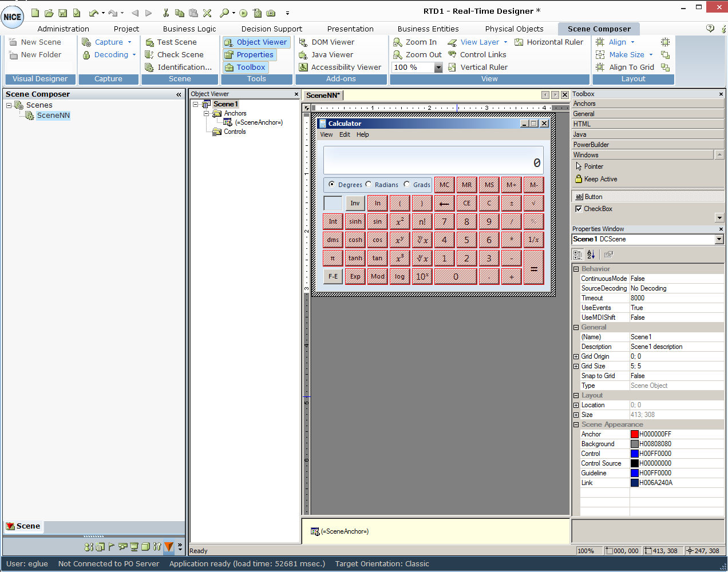Click the Anchor red color swatch
This screenshot has height=572, width=728.
coord(635,434)
